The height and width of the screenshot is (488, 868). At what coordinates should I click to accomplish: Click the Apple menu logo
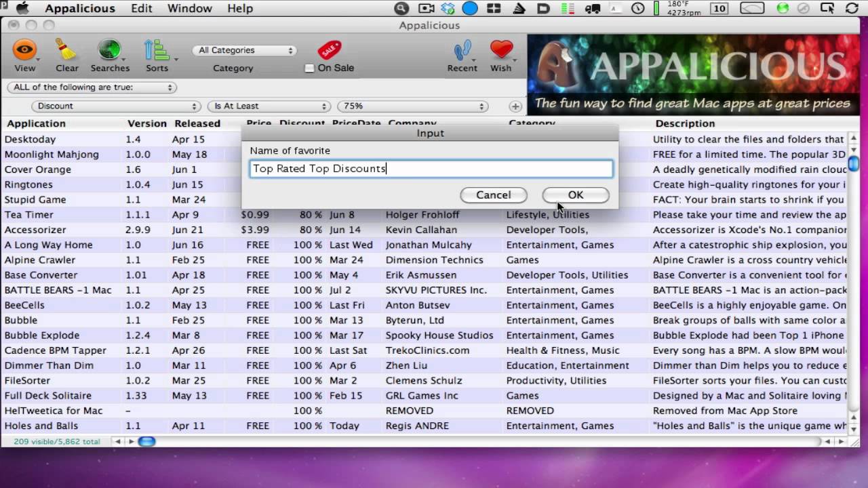pos(22,8)
